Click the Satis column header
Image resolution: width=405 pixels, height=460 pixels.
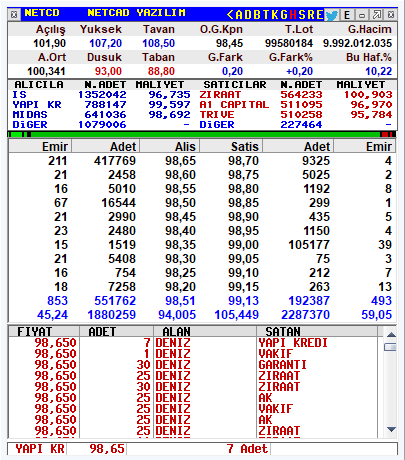click(x=231, y=147)
